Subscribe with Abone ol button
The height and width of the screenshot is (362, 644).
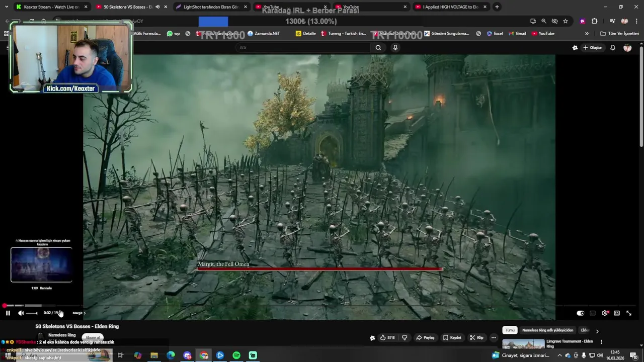(93, 337)
